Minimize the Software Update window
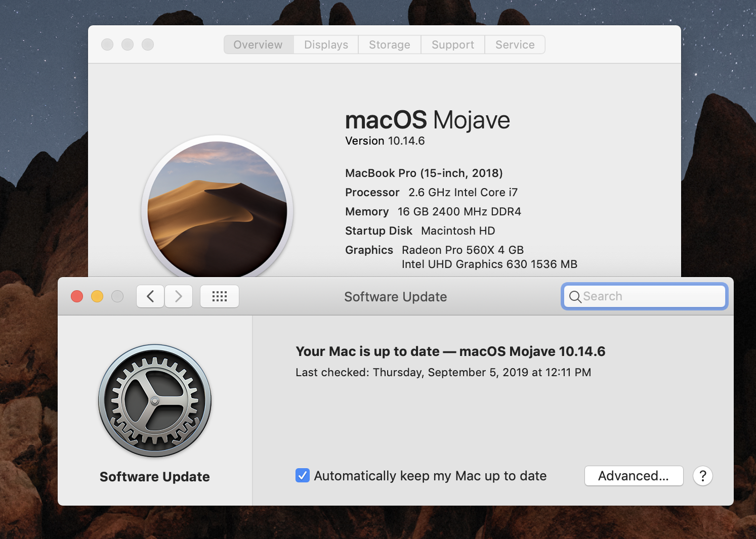This screenshot has width=756, height=539. pos(97,296)
